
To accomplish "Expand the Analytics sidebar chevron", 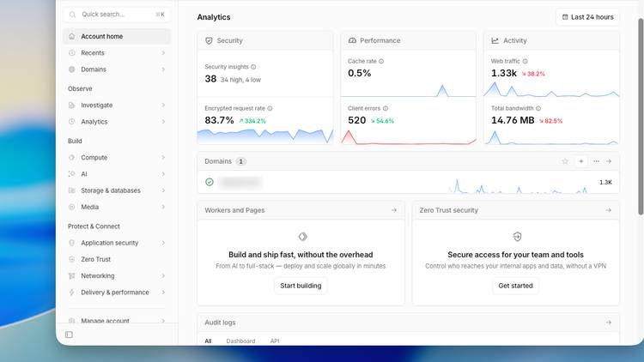I will (163, 122).
